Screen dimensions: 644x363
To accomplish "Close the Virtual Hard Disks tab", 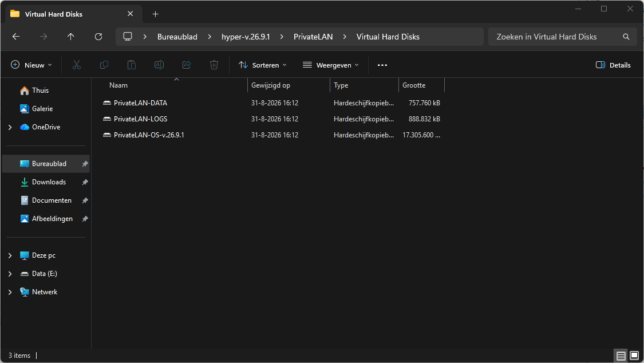I will [130, 14].
